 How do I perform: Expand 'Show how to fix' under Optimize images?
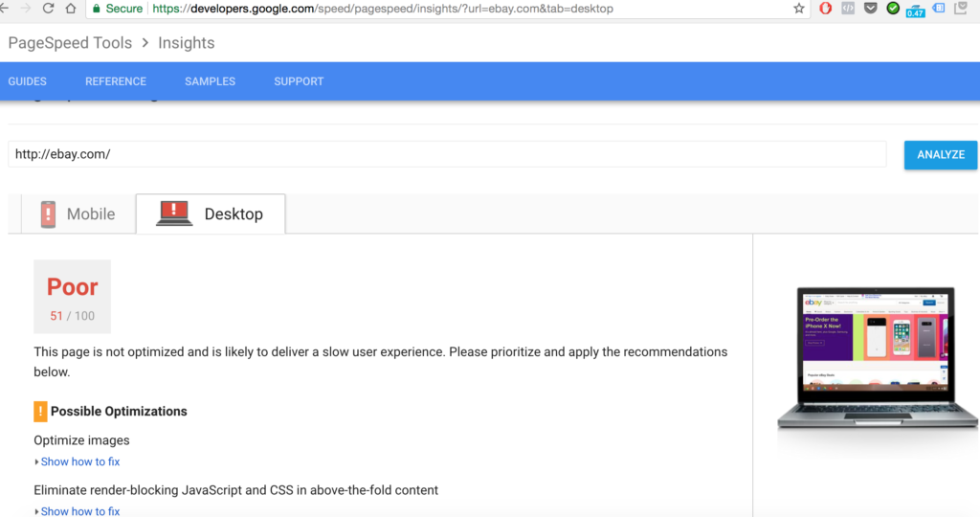point(80,461)
